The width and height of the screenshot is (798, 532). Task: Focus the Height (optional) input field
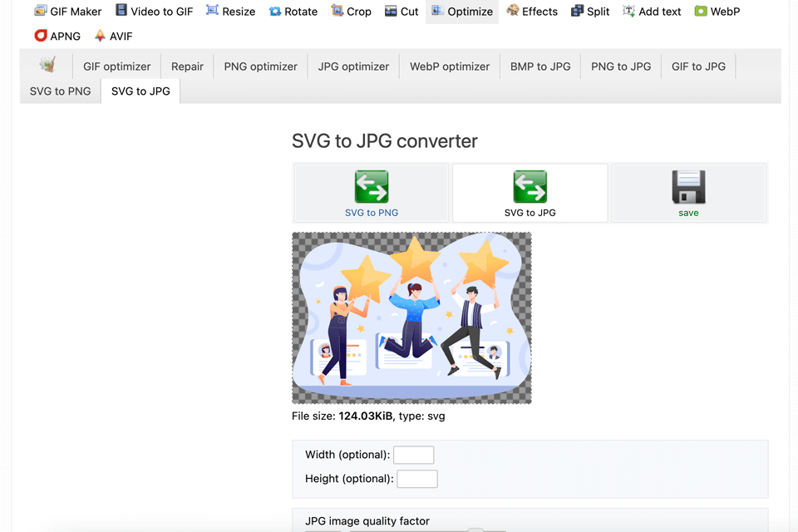coord(417,479)
